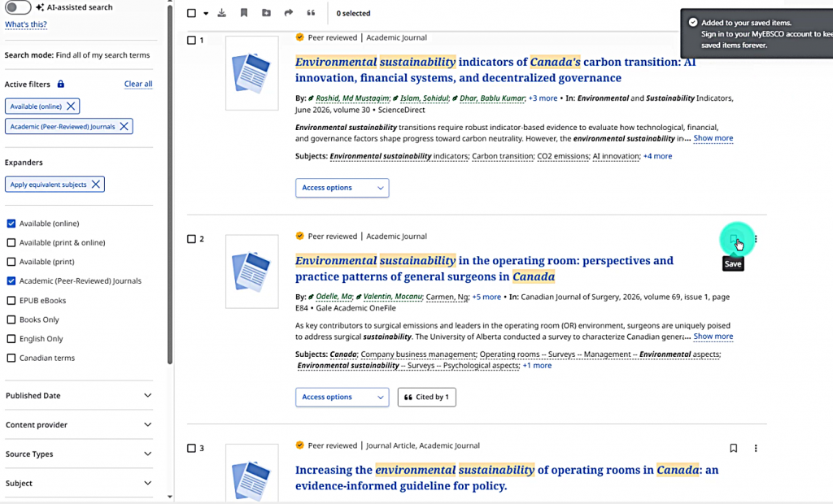Open the three-dot more menu on result 3
833x504 pixels.
[756, 448]
